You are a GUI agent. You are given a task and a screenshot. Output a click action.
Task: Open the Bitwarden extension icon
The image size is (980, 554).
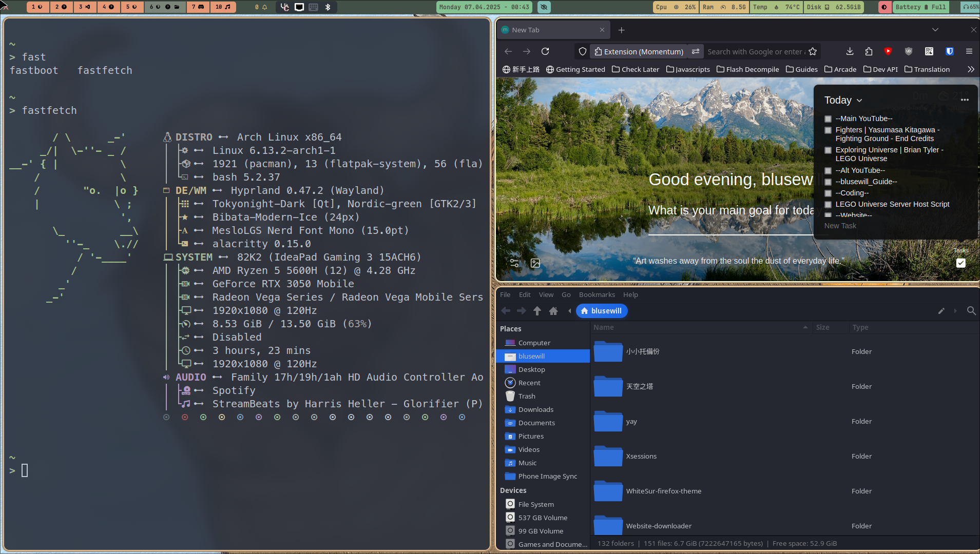(x=949, y=51)
